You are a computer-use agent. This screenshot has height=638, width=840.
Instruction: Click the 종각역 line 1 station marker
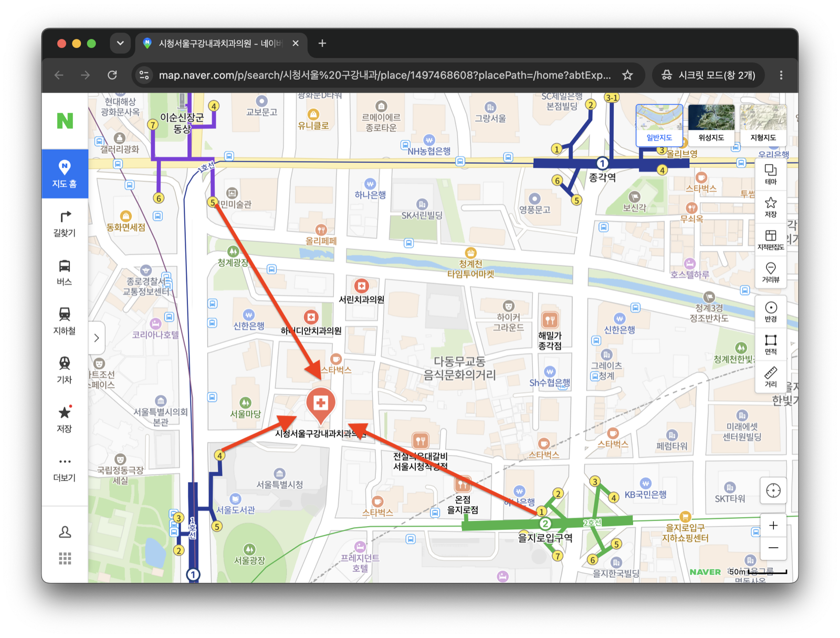pos(602,163)
